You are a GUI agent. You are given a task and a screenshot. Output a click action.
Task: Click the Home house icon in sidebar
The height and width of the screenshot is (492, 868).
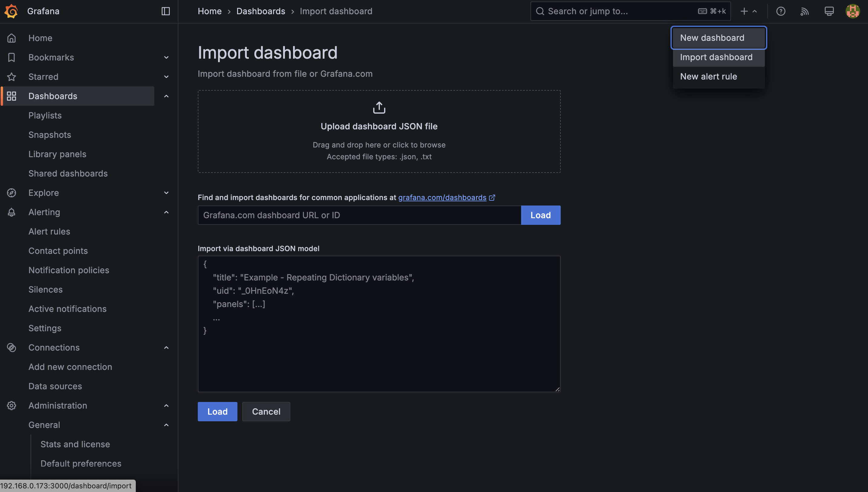[x=11, y=38]
